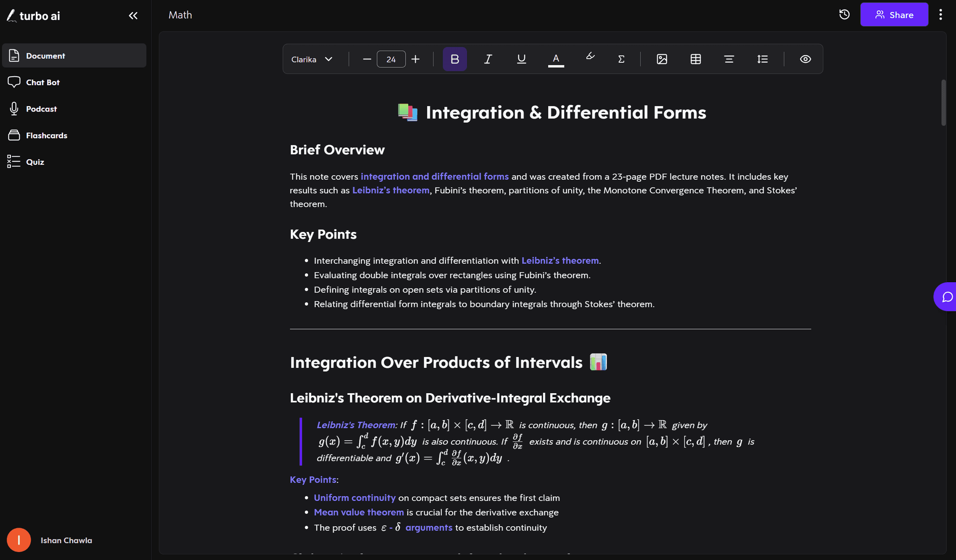This screenshot has height=560, width=956.
Task: Click the purple Leibniz's Theorem label in the quote
Action: [356, 425]
